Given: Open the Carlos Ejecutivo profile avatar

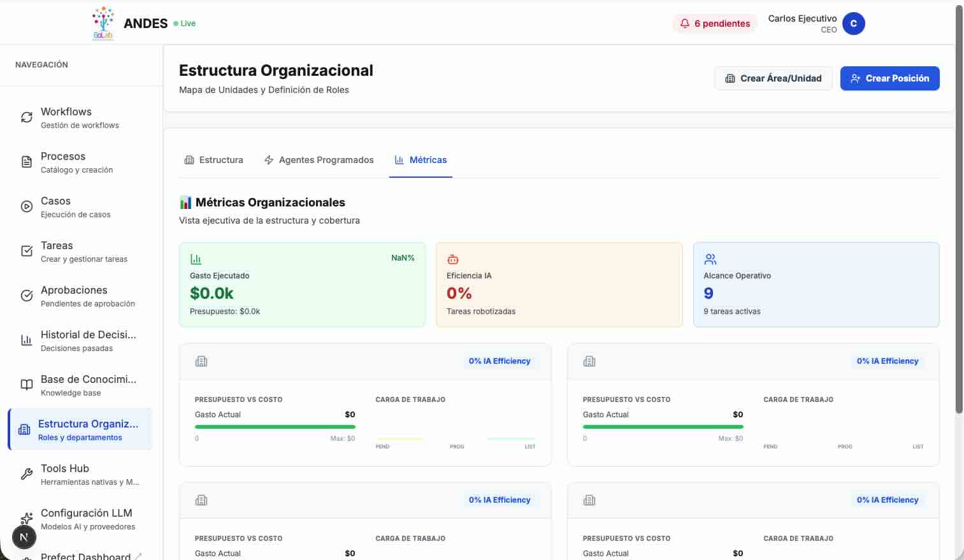Looking at the screenshot, I should pos(853,24).
